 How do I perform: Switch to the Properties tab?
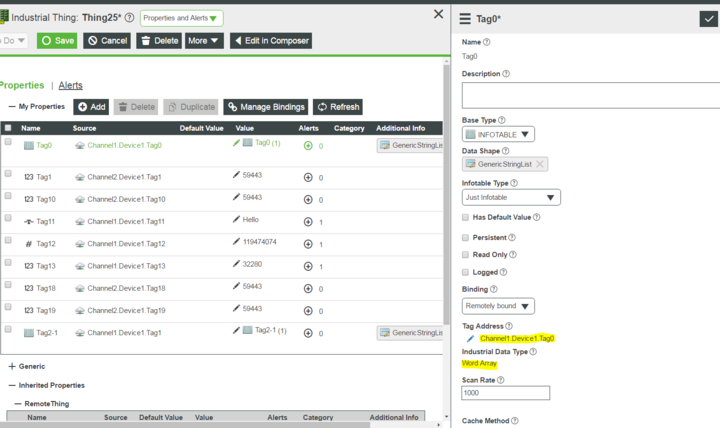point(21,85)
